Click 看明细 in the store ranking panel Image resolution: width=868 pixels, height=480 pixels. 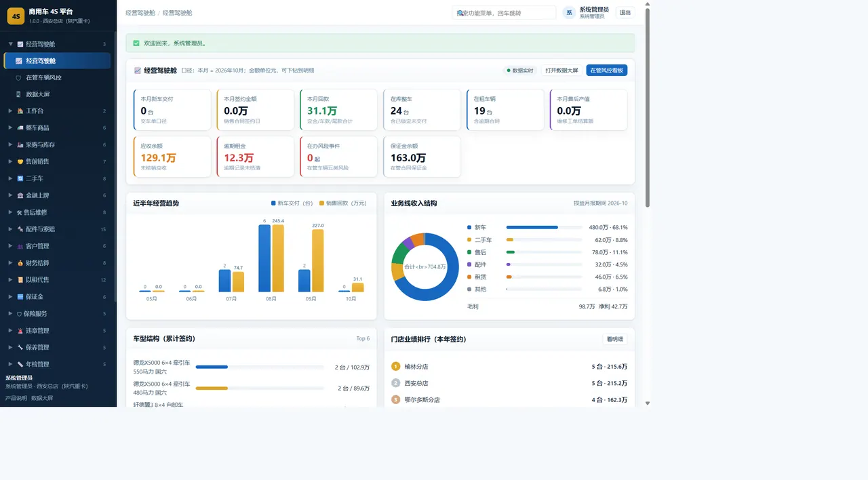click(615, 339)
